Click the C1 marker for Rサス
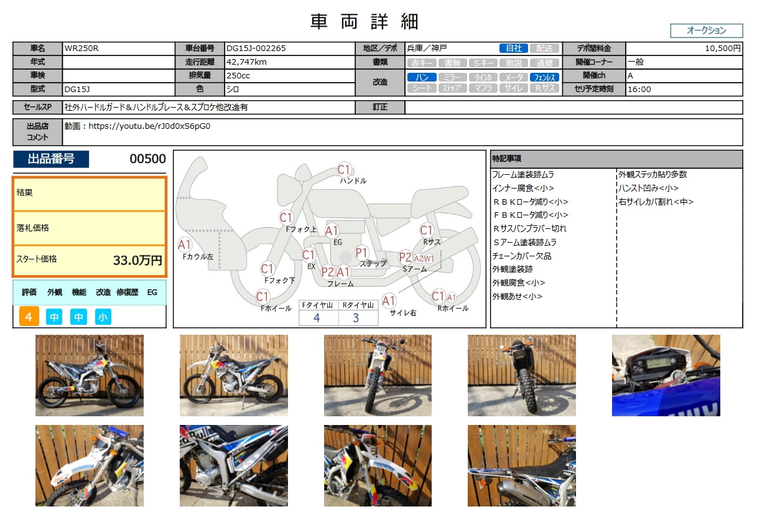757x532 pixels. pos(426,230)
